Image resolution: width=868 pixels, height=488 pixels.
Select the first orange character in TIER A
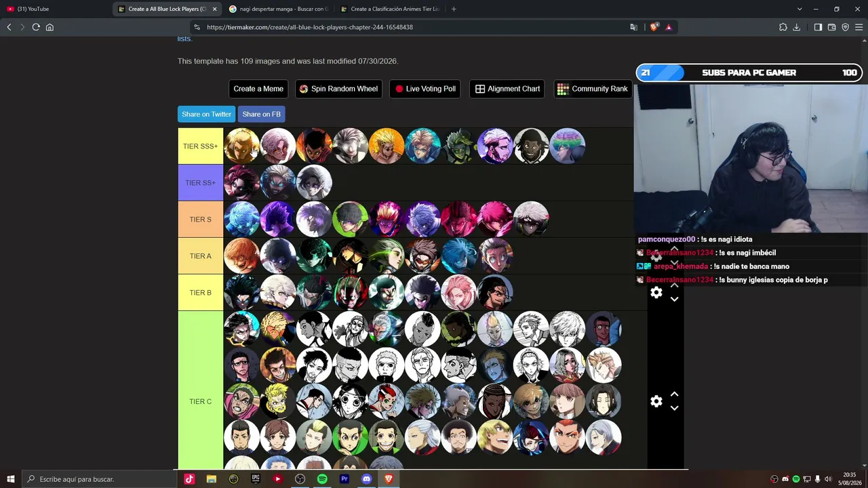point(242,256)
